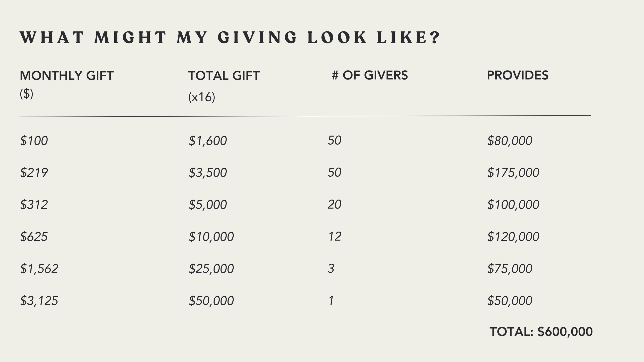644x362 pixels.
Task: Select the $625 monthly gift entry
Action: 34,237
